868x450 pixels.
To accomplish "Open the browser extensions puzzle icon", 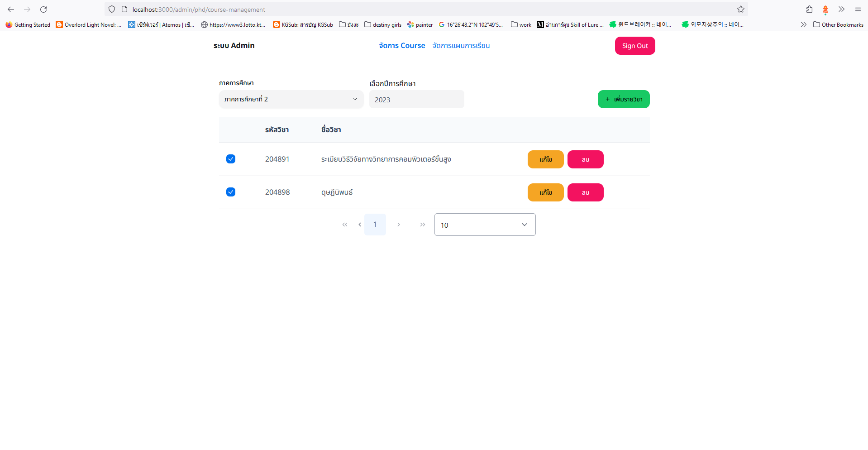I will [x=808, y=9].
